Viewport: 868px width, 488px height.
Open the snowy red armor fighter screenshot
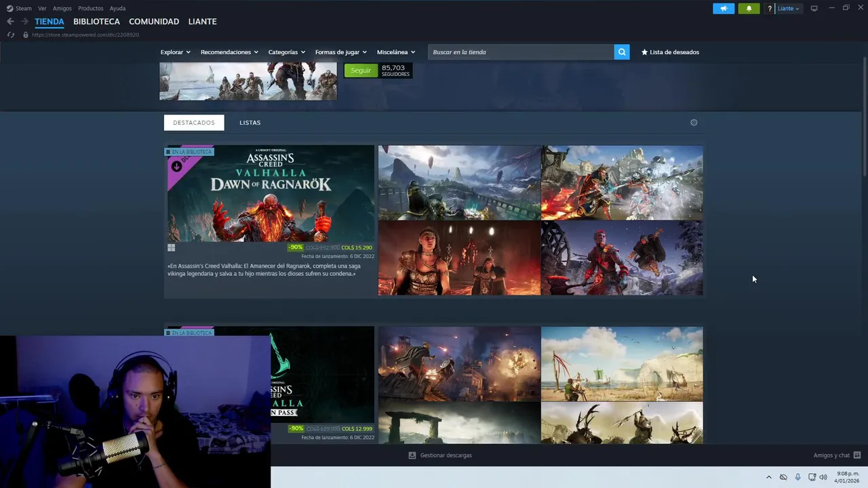coord(622,258)
